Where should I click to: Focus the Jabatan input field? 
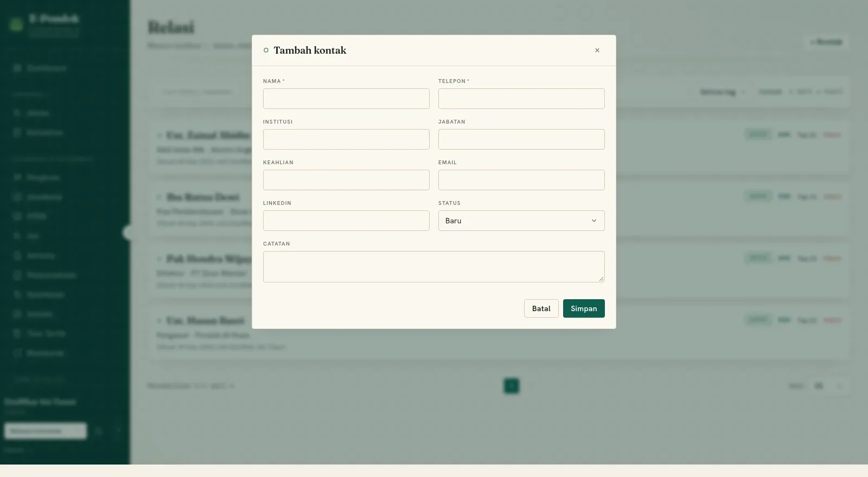[x=521, y=139]
